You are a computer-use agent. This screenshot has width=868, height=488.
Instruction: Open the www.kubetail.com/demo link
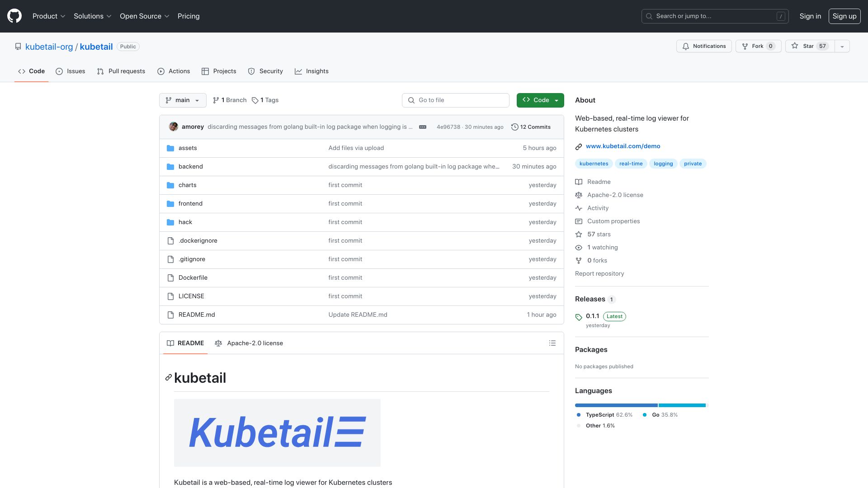623,146
